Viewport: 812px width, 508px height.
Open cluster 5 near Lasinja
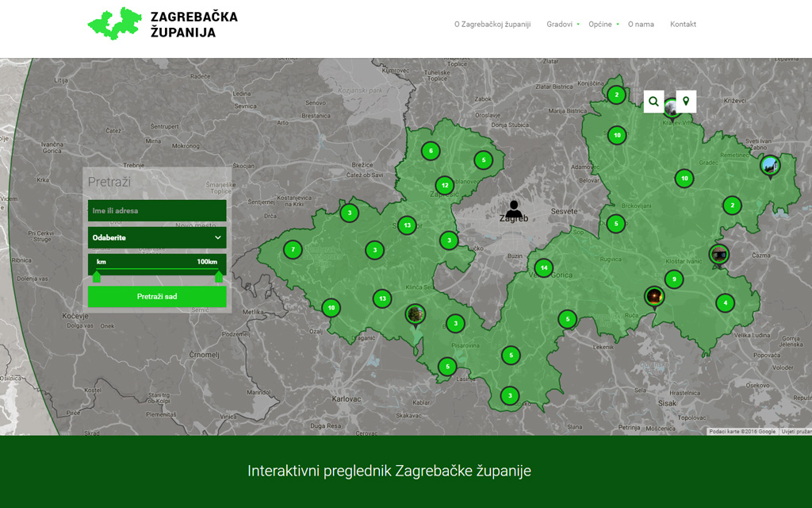(447, 367)
